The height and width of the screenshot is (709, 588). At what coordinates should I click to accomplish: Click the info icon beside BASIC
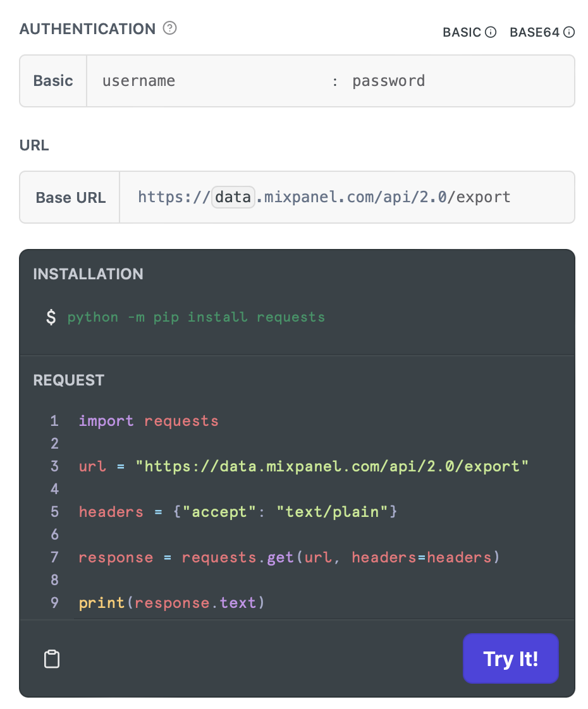click(491, 32)
